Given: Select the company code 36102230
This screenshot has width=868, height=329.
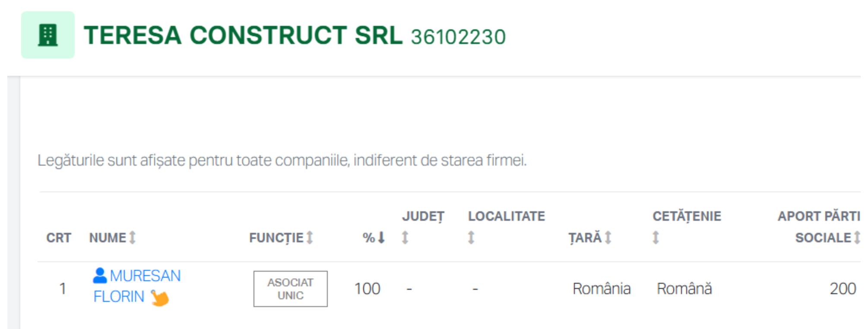Looking at the screenshot, I should [x=458, y=37].
